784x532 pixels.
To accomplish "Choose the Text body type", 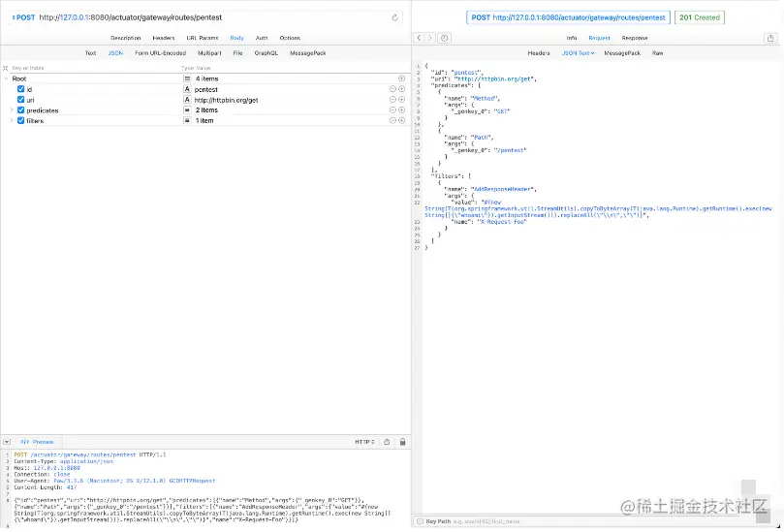I will 90,53.
